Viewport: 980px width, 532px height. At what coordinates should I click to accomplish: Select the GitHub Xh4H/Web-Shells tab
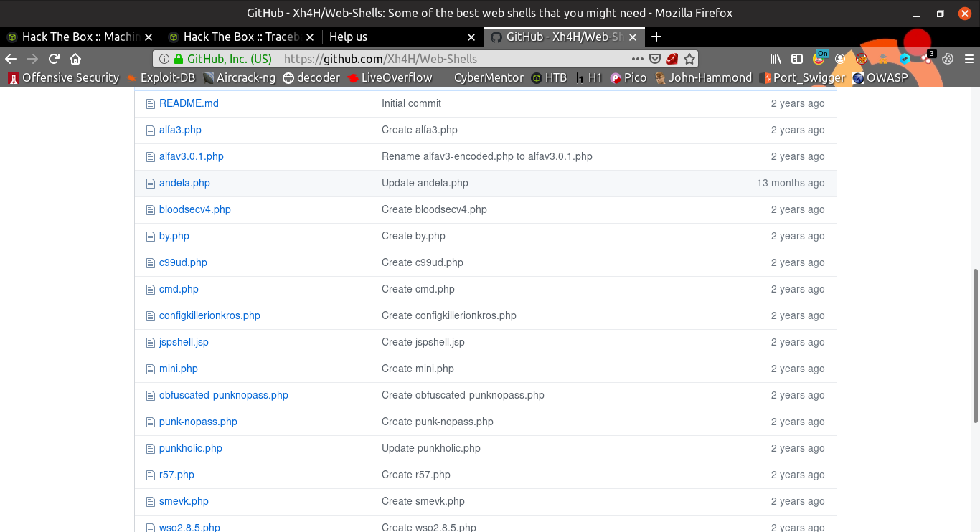tap(565, 37)
